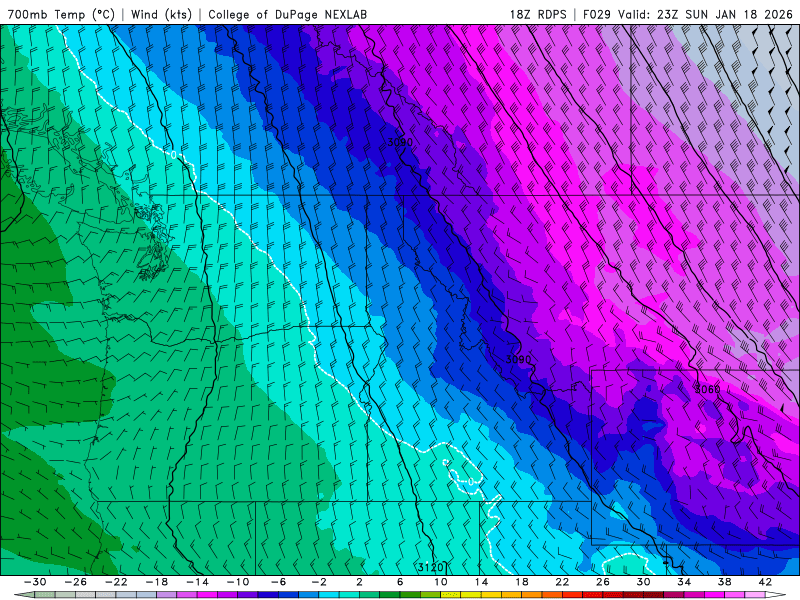Screen dimensions: 800x600
Task: Select the "34" colorbar tick label
Action: (684, 582)
